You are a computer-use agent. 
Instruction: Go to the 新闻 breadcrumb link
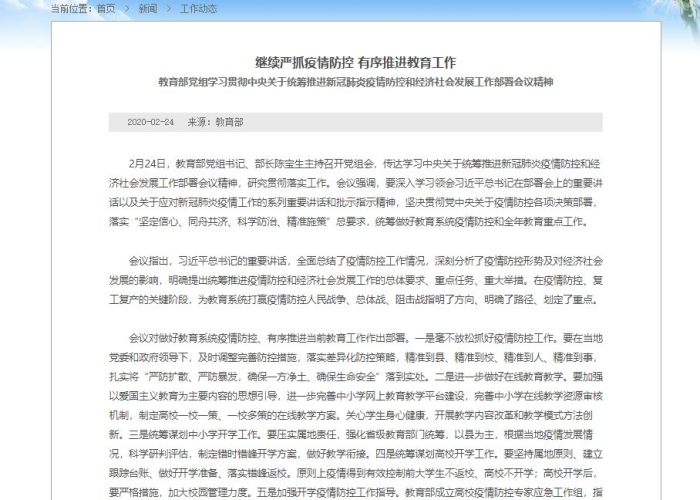[148, 8]
